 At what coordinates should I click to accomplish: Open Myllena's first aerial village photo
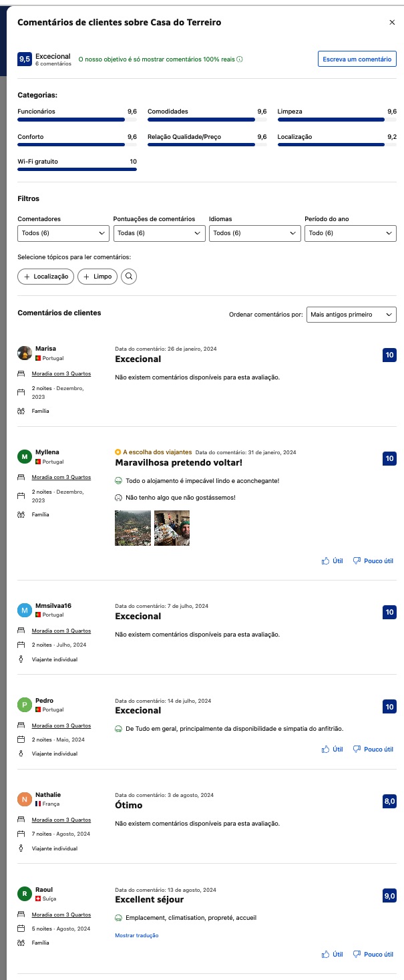[133, 528]
